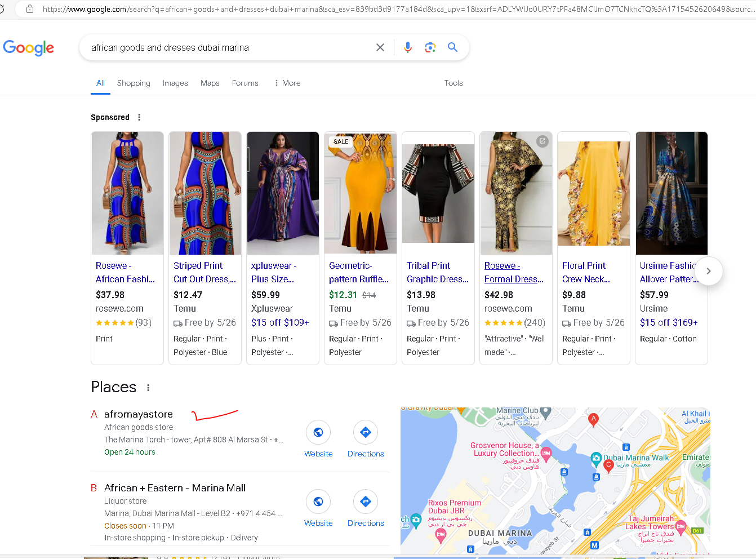Start voice search with microphone icon
This screenshot has width=756, height=559.
pyautogui.click(x=408, y=48)
